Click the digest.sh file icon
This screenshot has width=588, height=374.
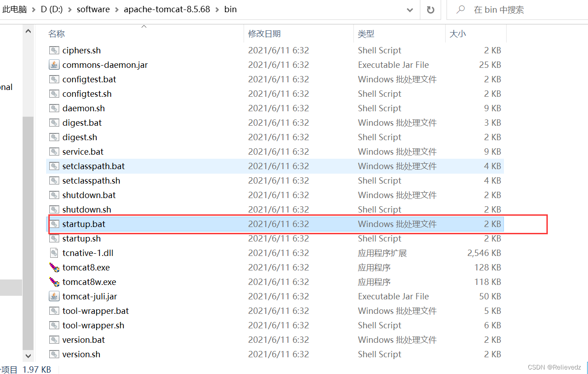tap(54, 137)
